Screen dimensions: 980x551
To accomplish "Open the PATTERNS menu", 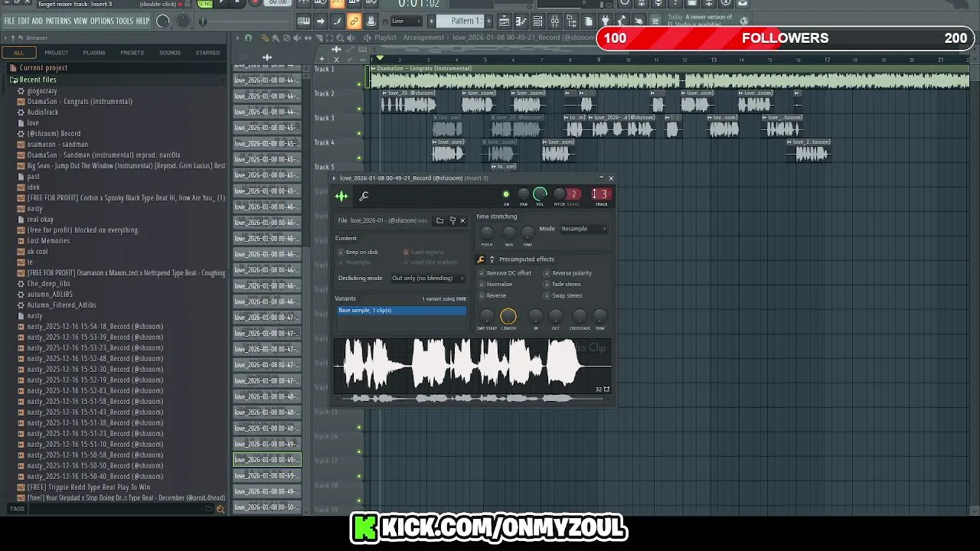I will [58, 21].
